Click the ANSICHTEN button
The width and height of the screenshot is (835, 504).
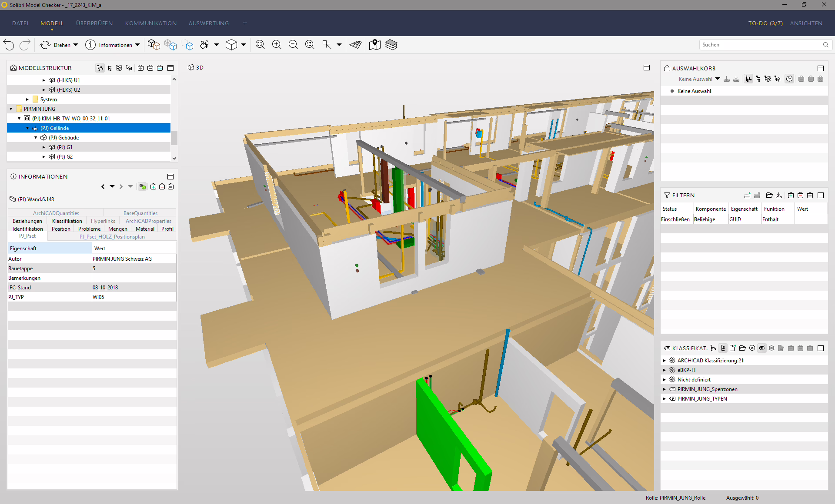pyautogui.click(x=806, y=23)
